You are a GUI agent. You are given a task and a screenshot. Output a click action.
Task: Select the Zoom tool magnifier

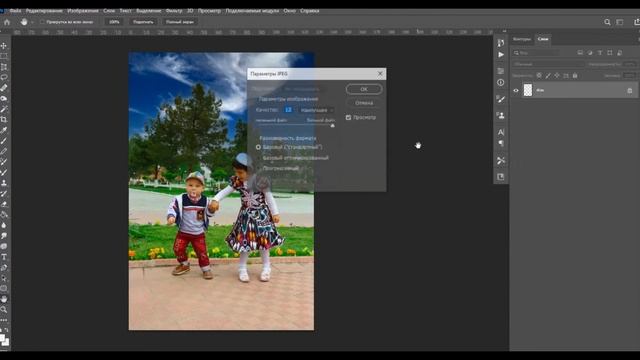point(4,309)
